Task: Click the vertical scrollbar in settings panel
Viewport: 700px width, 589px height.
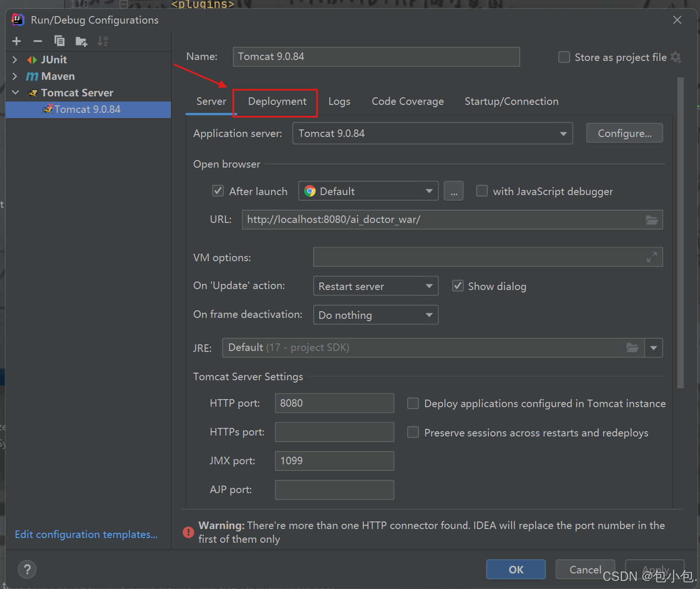Action: 681,233
